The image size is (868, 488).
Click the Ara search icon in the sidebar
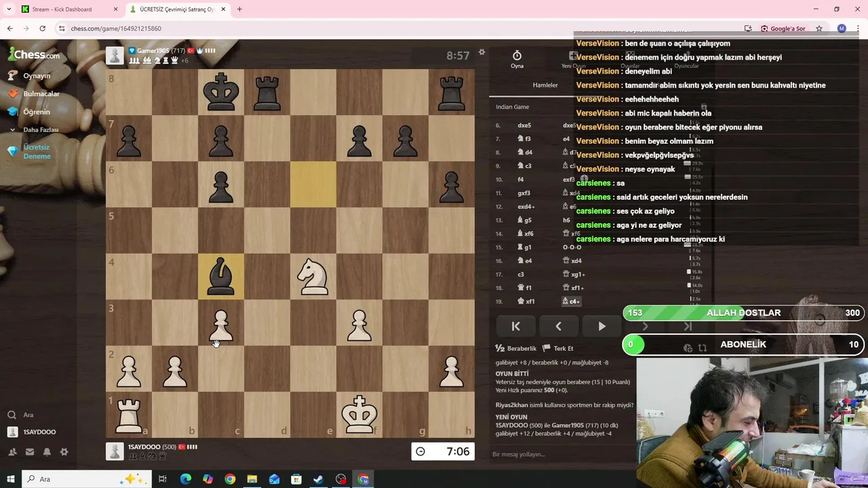[12, 415]
